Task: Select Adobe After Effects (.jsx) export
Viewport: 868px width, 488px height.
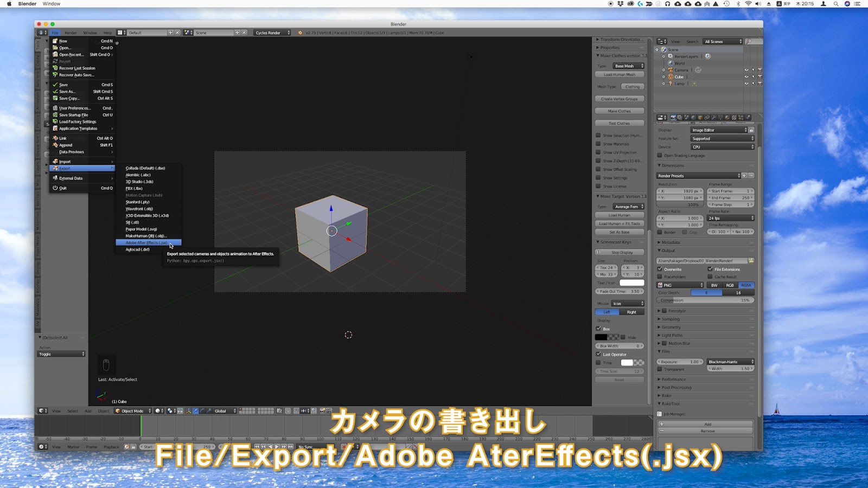Action: (149, 242)
